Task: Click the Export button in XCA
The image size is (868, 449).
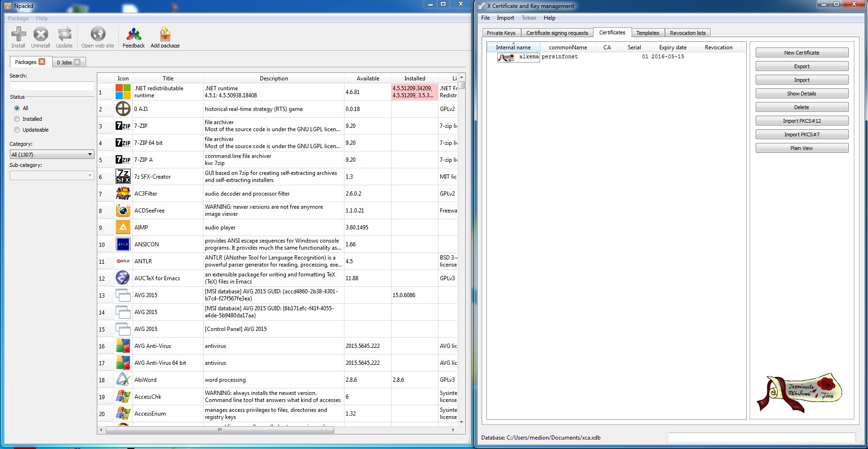Action: [x=802, y=66]
